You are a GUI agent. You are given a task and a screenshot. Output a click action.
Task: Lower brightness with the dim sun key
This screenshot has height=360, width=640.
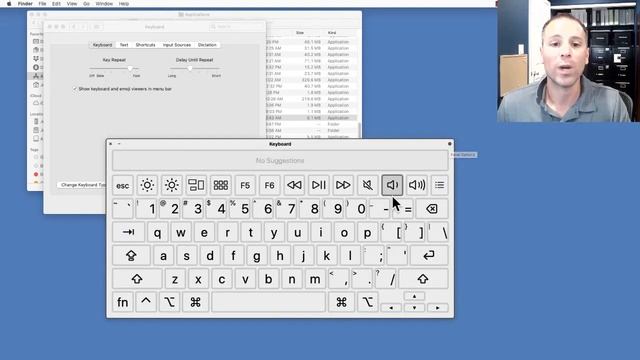click(147, 185)
